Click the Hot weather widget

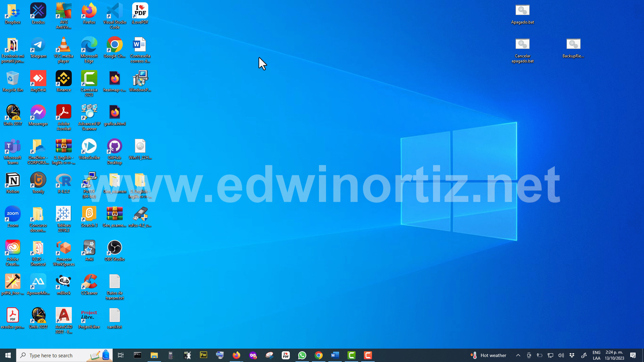coord(488,355)
